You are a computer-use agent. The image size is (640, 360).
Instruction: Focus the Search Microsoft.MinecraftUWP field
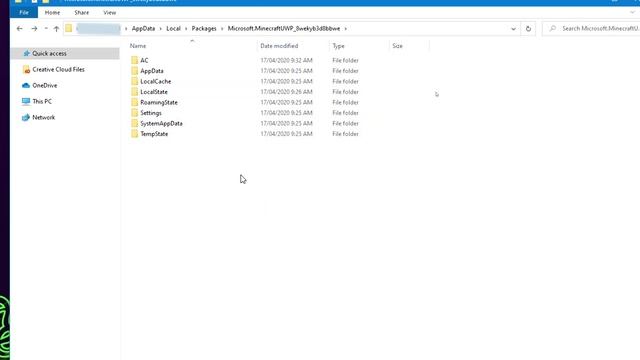click(x=591, y=28)
